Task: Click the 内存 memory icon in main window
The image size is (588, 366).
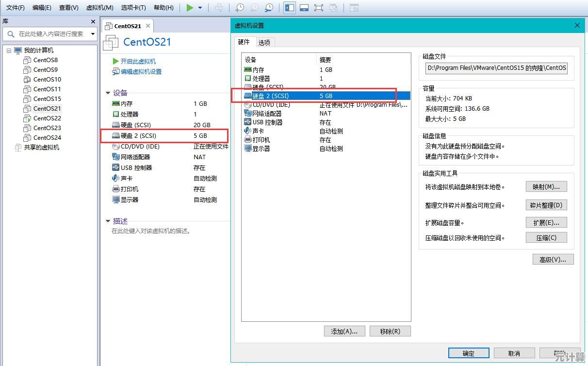Action: click(115, 103)
